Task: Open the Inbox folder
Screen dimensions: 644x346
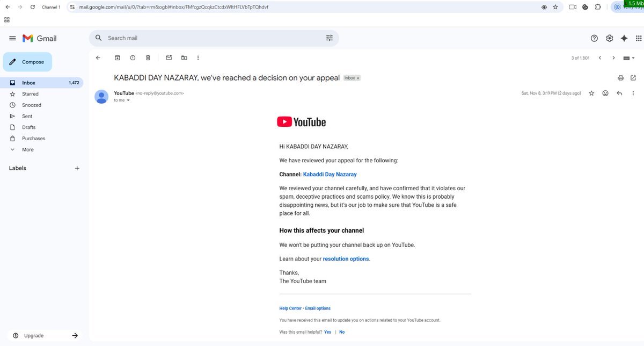Action: 43,83
